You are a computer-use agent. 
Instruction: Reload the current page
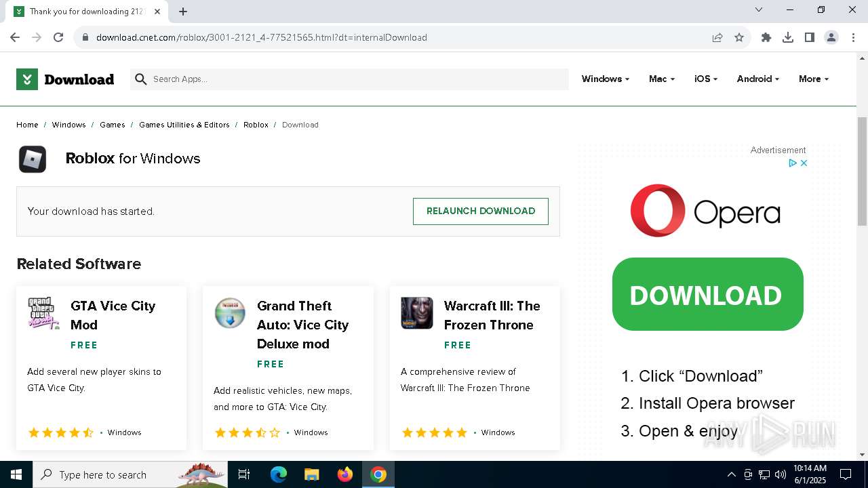(58, 37)
